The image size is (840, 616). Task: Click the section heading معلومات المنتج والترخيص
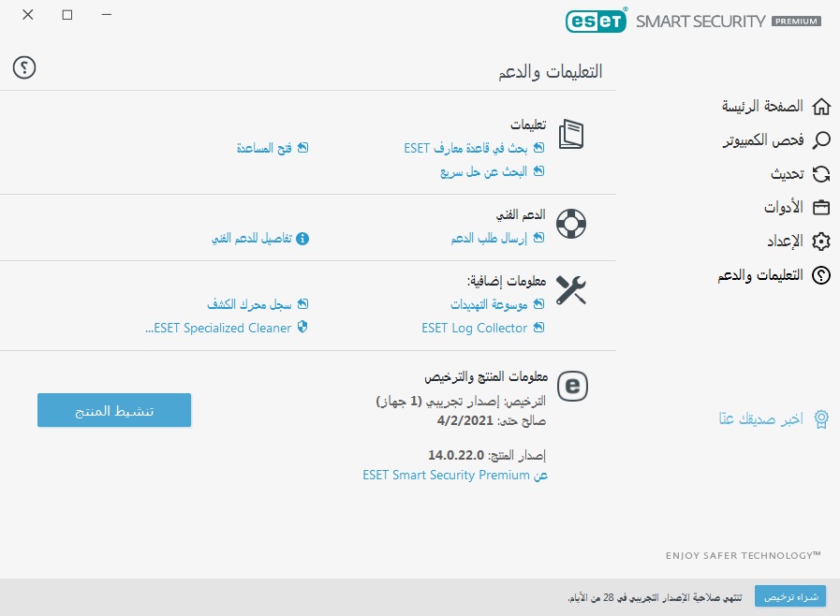[x=486, y=377]
